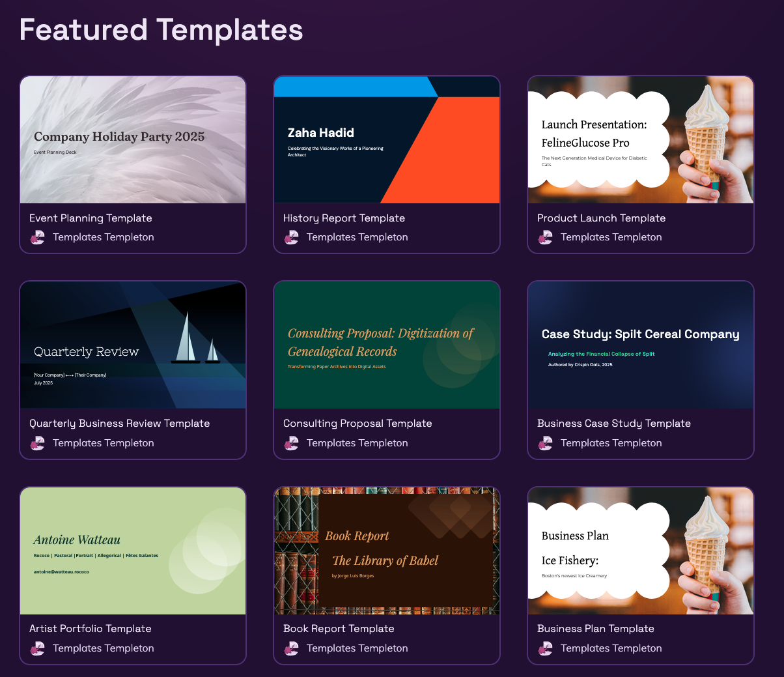Select the Company Holiday Party 2025 thumbnail

tap(133, 139)
